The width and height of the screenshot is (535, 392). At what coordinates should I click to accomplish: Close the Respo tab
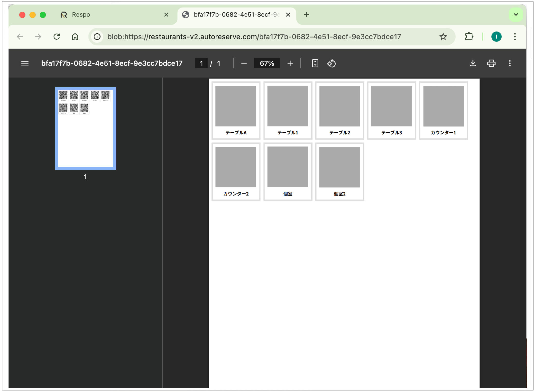point(166,15)
